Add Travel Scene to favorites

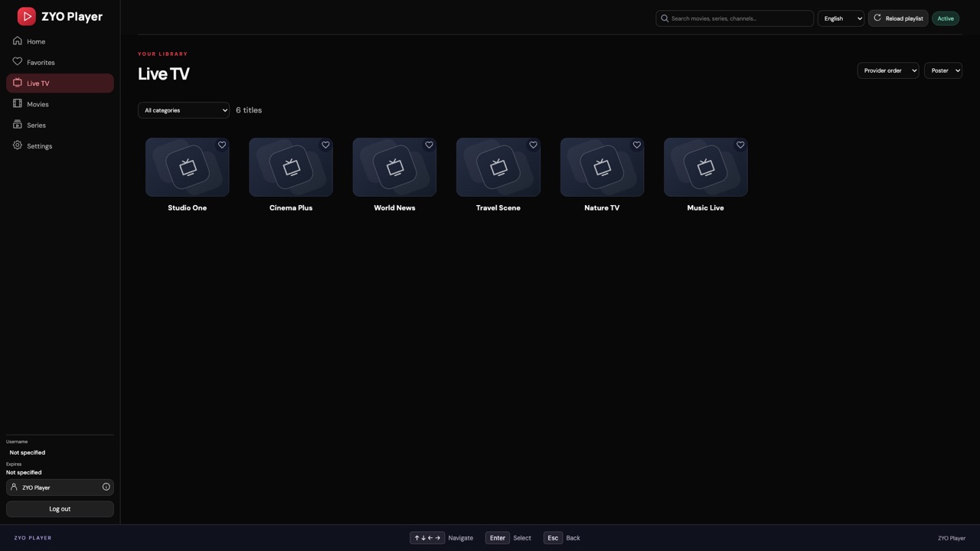click(x=533, y=145)
